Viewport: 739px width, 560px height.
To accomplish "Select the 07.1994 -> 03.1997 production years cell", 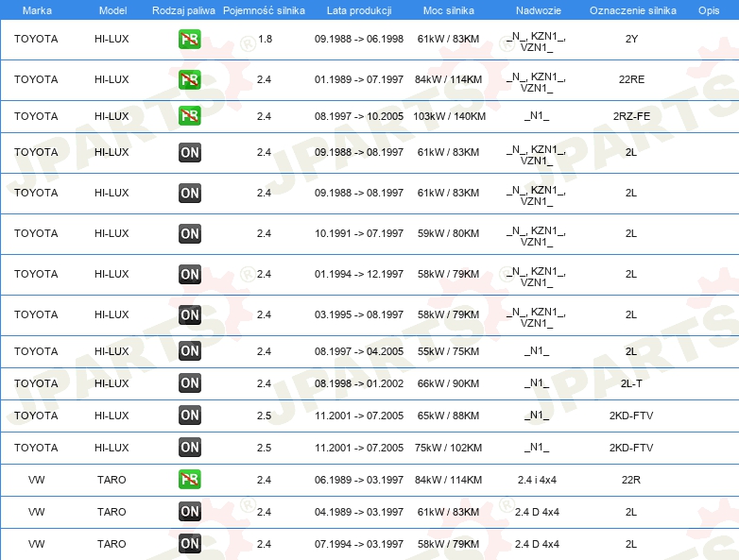I will (359, 544).
